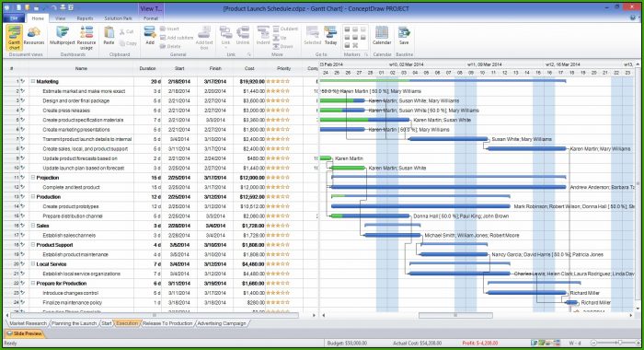644x350 pixels.
Task: Open the Resource usage dashboard
Action: click(x=86, y=38)
